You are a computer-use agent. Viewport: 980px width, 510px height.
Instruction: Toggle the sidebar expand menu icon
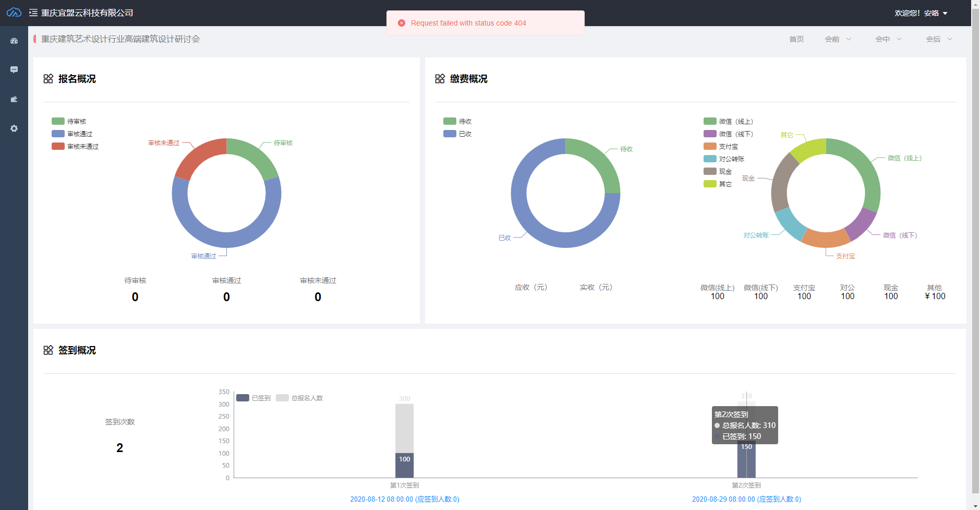(33, 13)
